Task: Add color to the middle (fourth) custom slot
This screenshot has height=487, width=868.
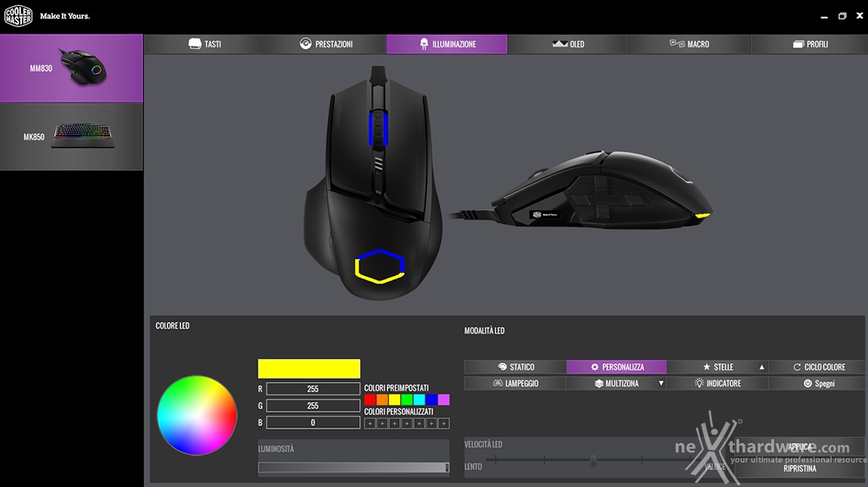Action: tap(407, 423)
